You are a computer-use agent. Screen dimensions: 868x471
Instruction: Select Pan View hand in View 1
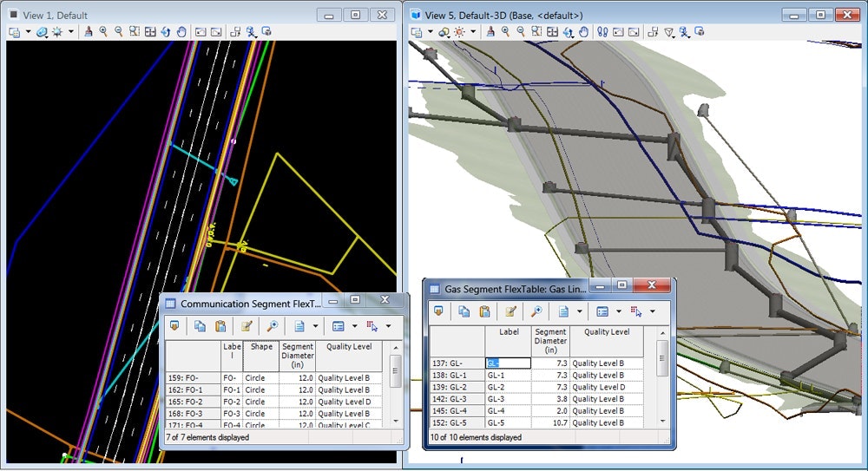pos(181,31)
